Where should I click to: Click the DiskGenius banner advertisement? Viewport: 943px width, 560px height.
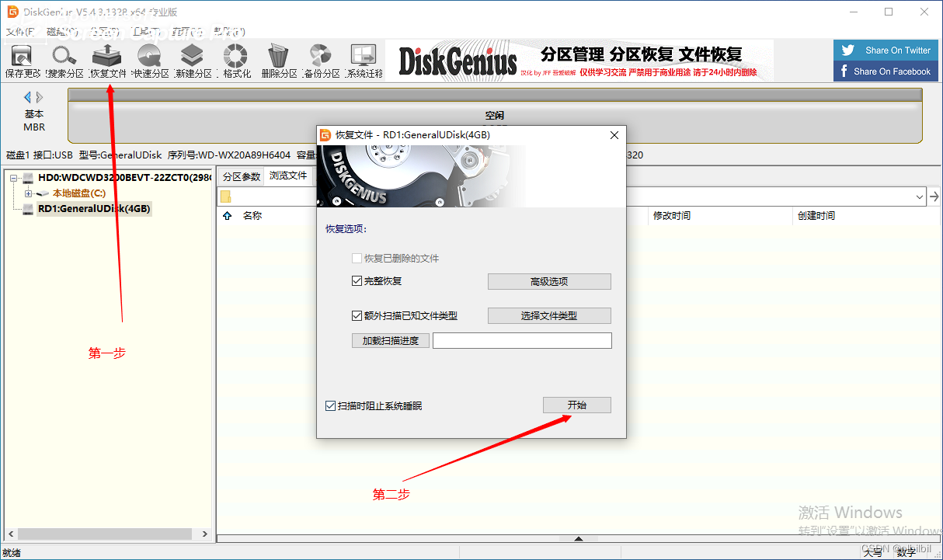click(x=579, y=61)
